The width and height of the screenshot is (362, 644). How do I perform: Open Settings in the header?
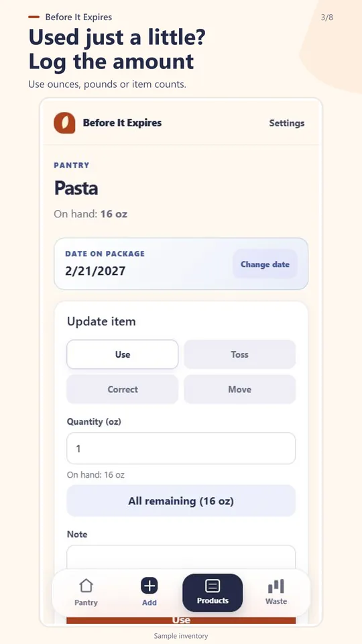coord(287,123)
